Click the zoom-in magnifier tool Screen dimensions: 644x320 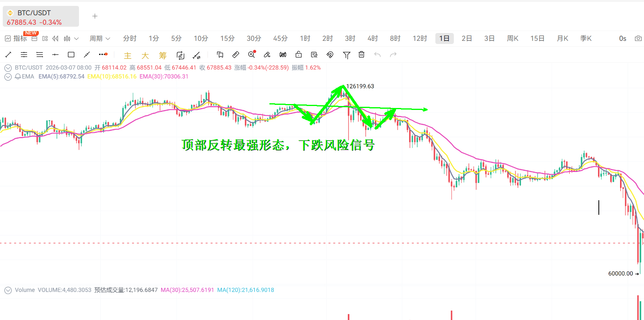point(251,55)
